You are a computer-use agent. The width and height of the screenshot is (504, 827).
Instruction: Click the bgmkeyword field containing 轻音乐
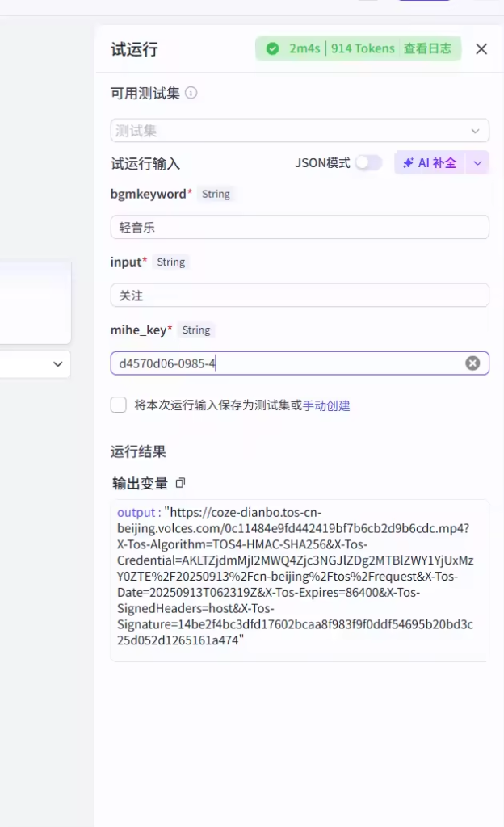299,228
